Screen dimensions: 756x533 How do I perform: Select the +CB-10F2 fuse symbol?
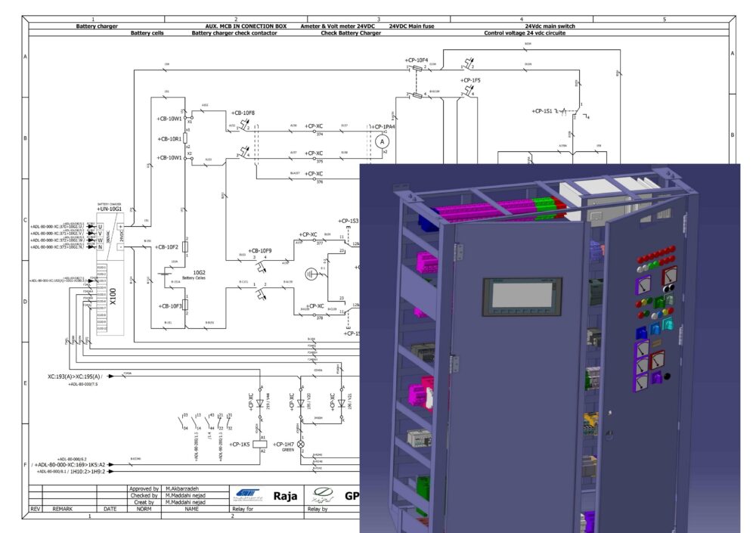coord(185,246)
